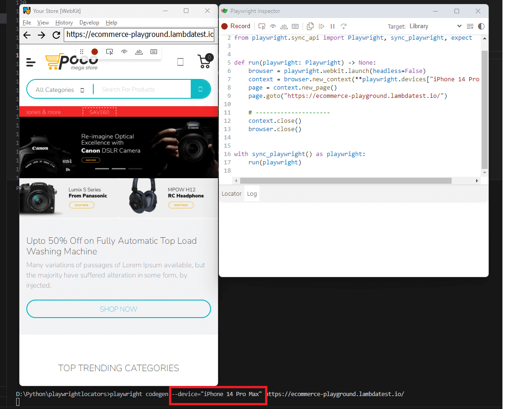Click the context.close() code line
Viewport: 532px width, 409px height.
point(275,121)
